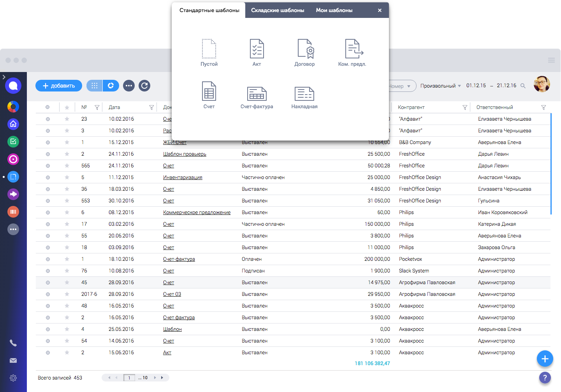Viewport: 561px width, 392px height.
Task: Expand the sidebar with the chevron
Action: pyautogui.click(x=4, y=77)
